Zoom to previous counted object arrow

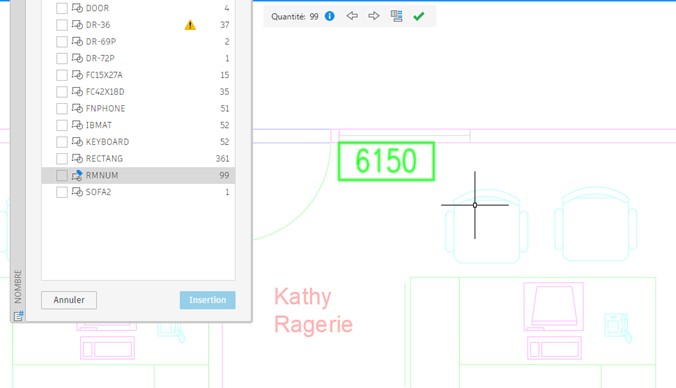point(352,16)
